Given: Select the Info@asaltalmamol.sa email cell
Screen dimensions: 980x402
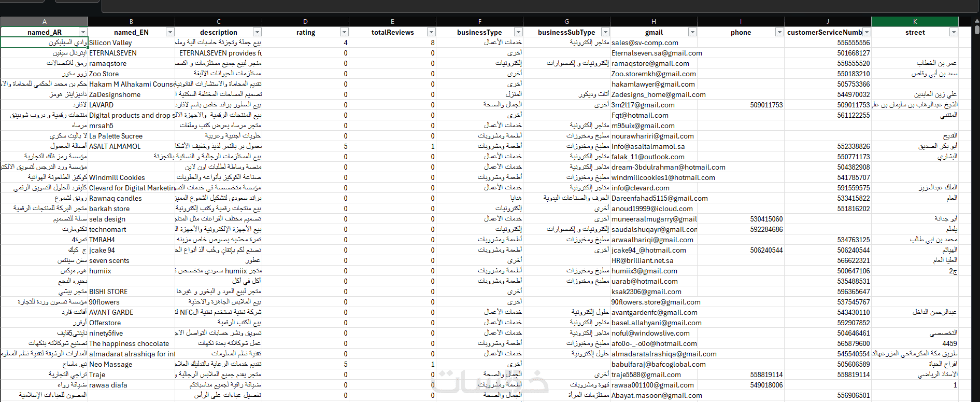Looking at the screenshot, I should point(654,146).
